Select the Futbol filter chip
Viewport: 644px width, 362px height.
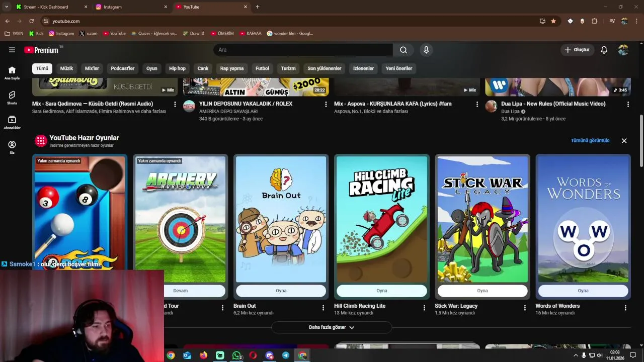(x=262, y=68)
